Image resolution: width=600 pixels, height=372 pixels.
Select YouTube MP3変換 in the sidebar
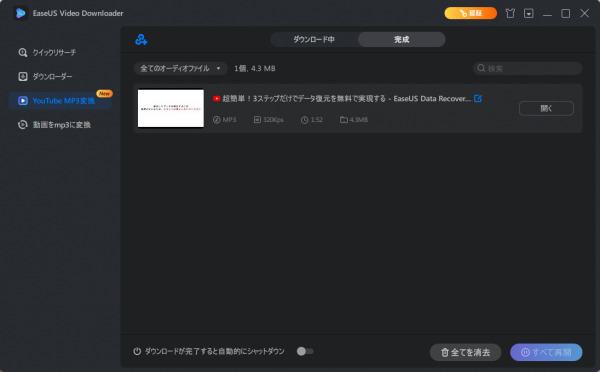coord(60,101)
